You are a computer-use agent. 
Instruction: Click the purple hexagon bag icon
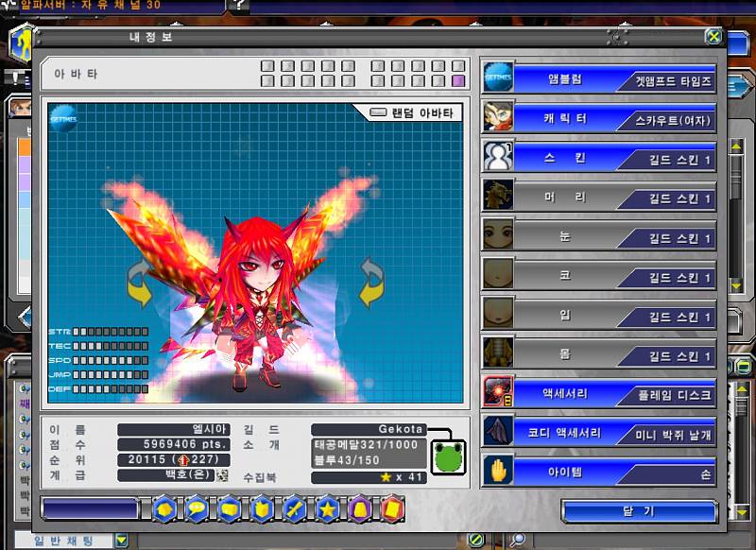click(x=360, y=509)
